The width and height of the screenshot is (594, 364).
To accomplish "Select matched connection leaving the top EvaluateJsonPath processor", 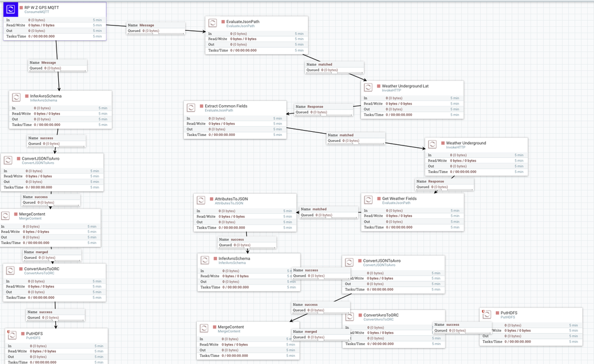I will click(x=335, y=67).
